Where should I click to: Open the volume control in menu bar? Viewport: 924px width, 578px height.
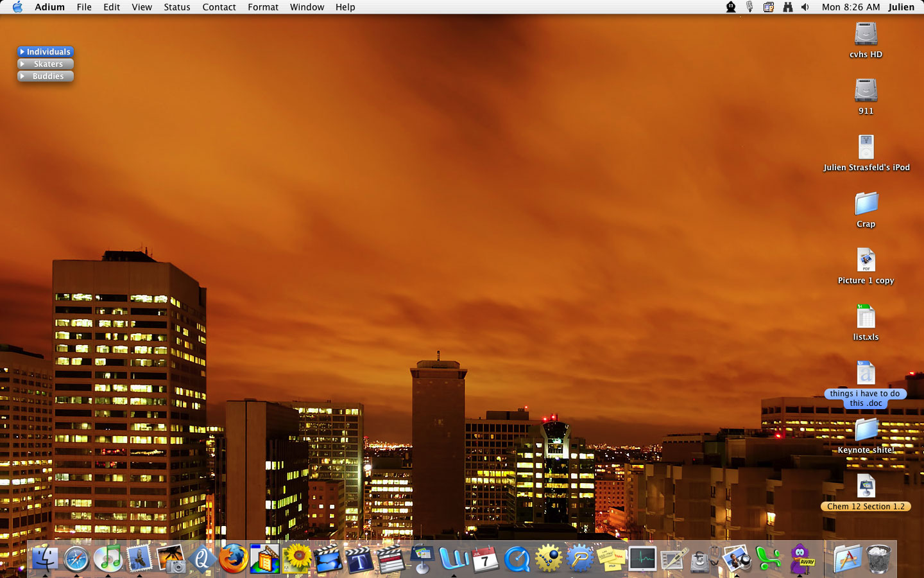point(805,7)
